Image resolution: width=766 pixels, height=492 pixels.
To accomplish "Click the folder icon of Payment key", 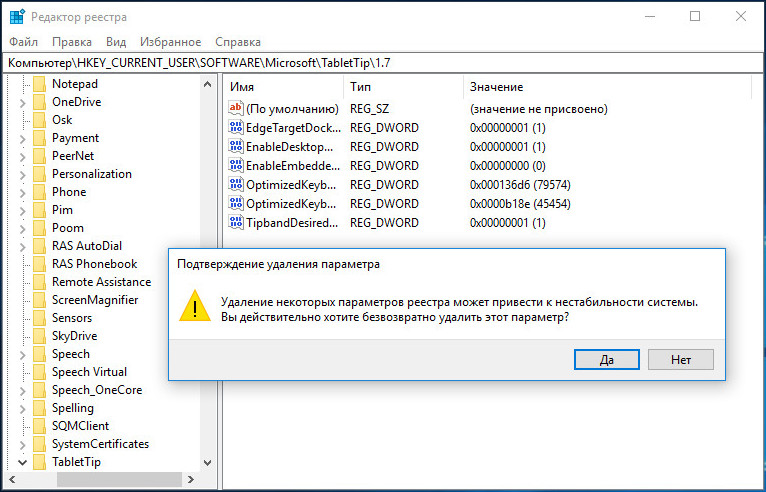I will point(40,138).
